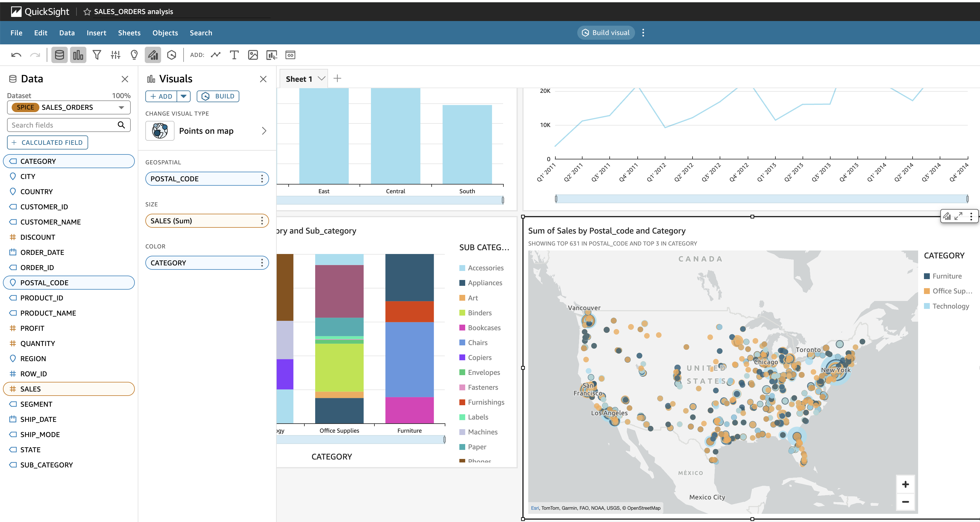980x522 pixels.
Task: Click Furniture legend color swatch
Action: [927, 276]
